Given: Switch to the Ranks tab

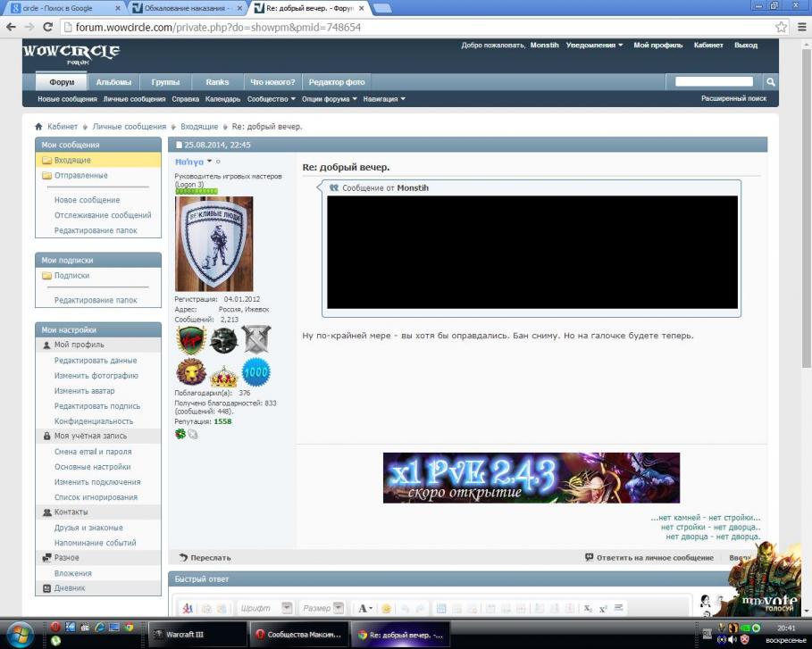Looking at the screenshot, I should [x=217, y=82].
